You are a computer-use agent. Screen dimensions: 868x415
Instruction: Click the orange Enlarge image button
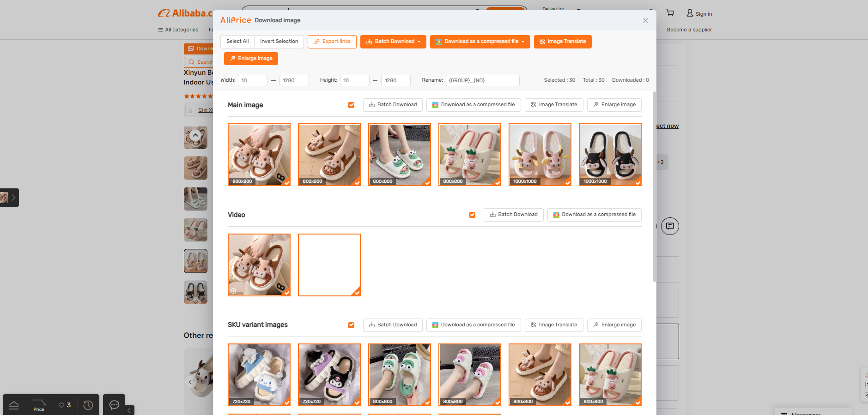251,59
